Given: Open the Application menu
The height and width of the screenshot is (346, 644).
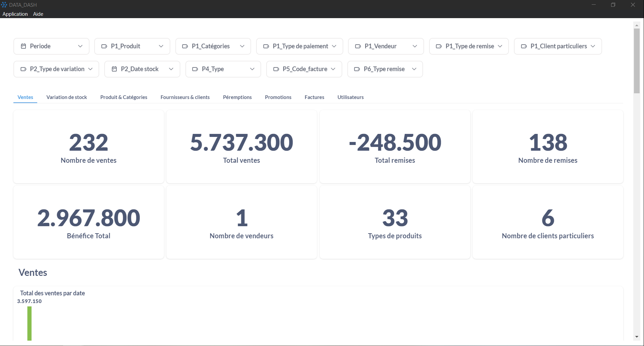Looking at the screenshot, I should pos(15,14).
